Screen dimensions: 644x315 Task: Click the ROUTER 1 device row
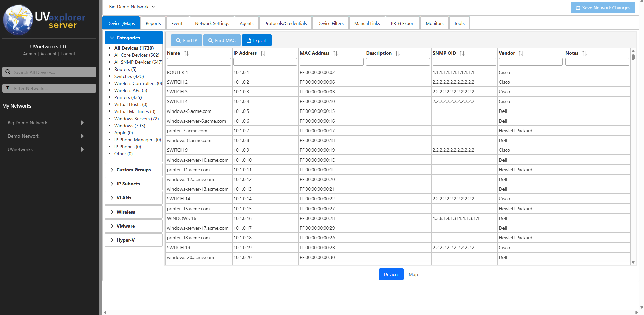tap(398, 72)
